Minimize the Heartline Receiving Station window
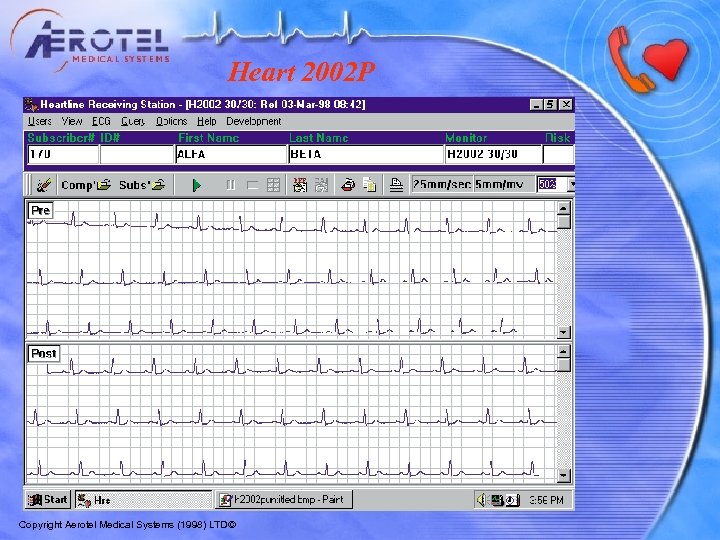 coord(536,105)
